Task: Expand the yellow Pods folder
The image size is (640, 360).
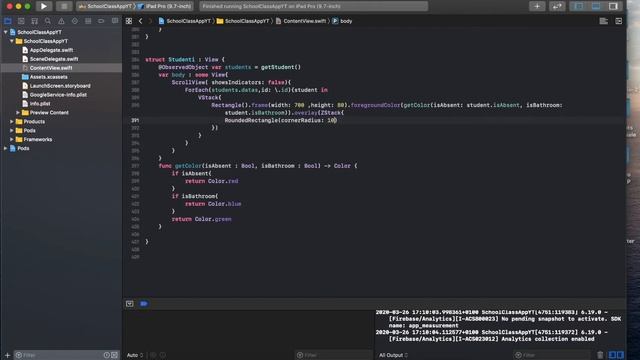Action: [12, 131]
